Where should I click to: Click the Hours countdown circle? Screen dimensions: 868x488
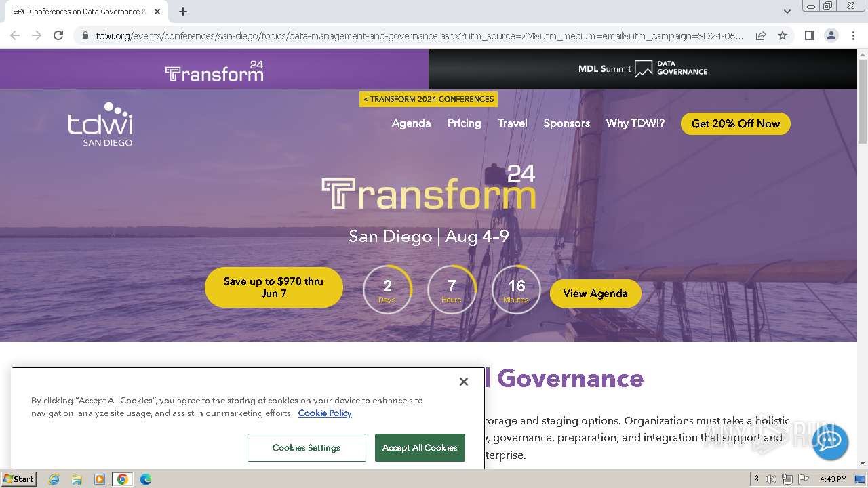click(x=452, y=289)
